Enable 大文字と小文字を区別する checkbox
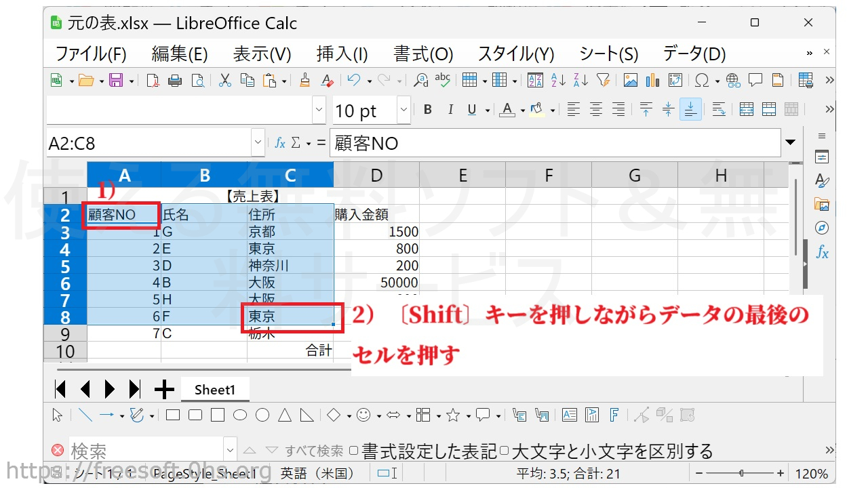This screenshot has height=488, width=868. [x=504, y=451]
